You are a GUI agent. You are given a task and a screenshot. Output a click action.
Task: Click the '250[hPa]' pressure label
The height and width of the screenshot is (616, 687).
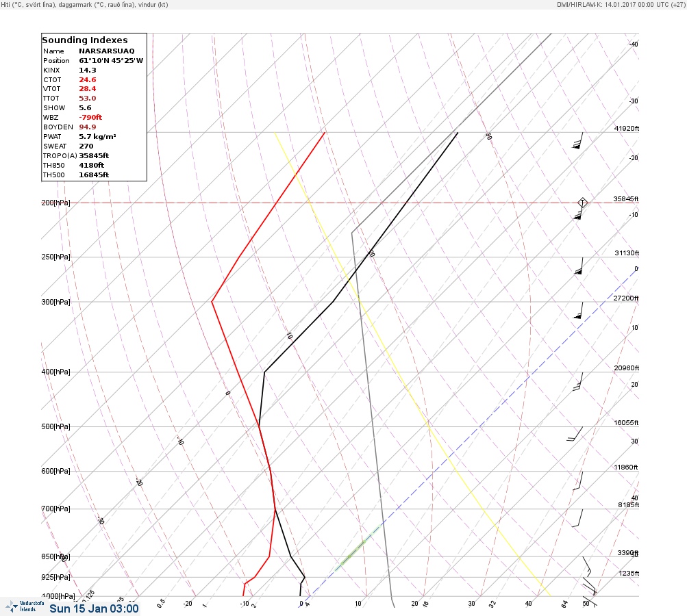tap(55, 257)
